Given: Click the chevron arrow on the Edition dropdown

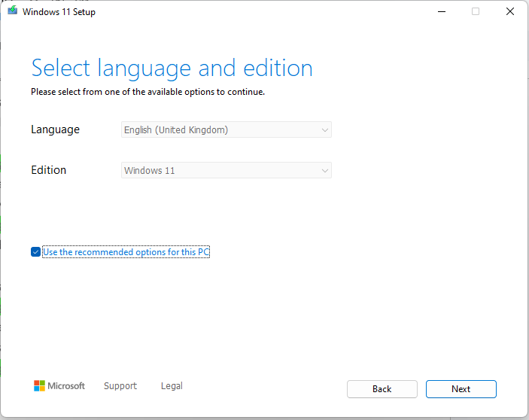Looking at the screenshot, I should coord(325,171).
